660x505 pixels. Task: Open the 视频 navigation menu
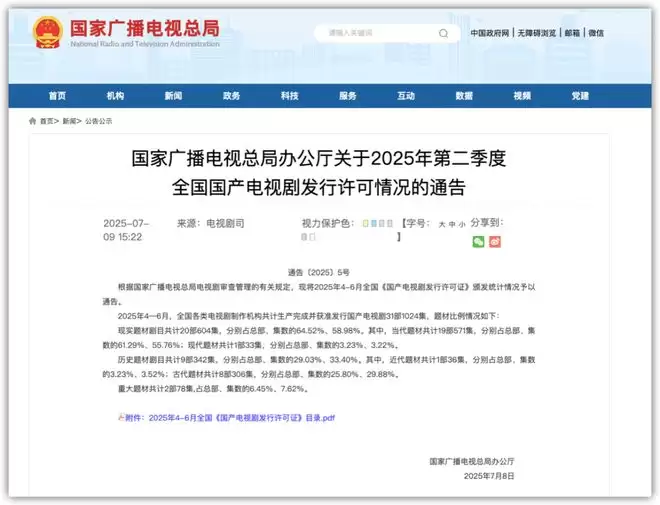pos(522,96)
